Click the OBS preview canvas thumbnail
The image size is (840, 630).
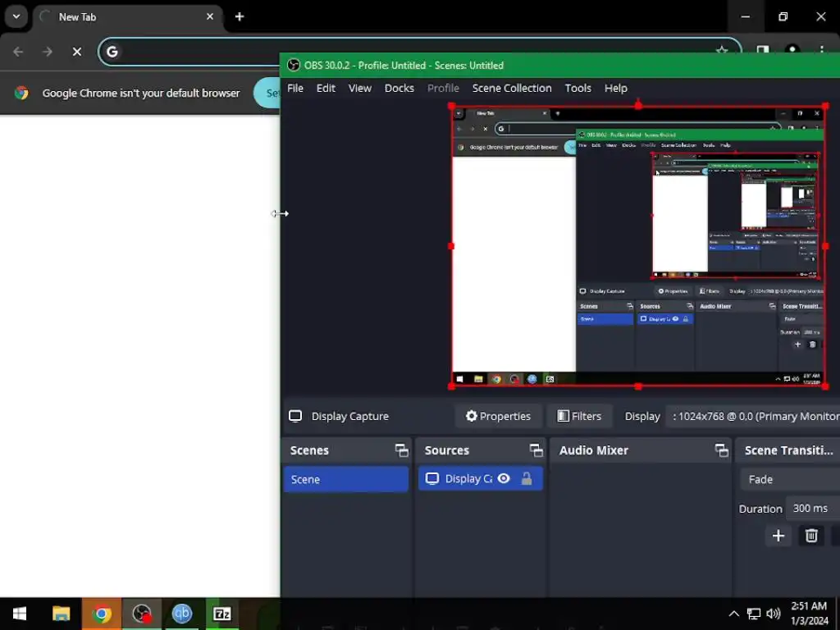point(638,246)
